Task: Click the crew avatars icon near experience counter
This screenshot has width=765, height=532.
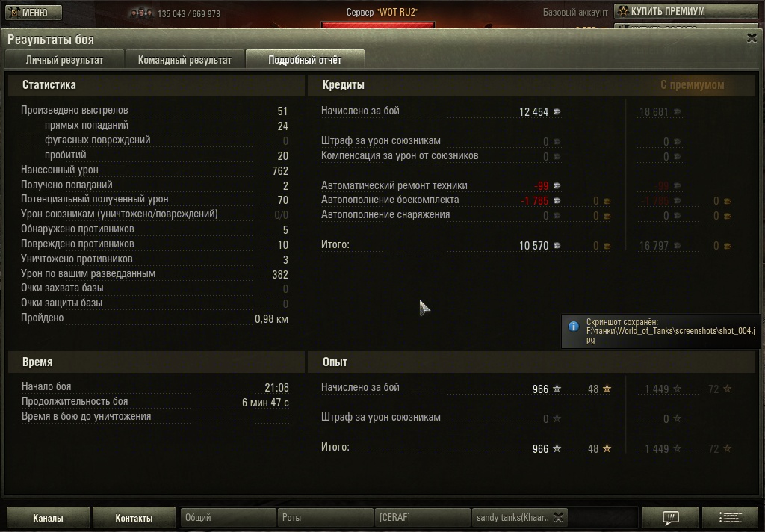Action: (x=141, y=13)
